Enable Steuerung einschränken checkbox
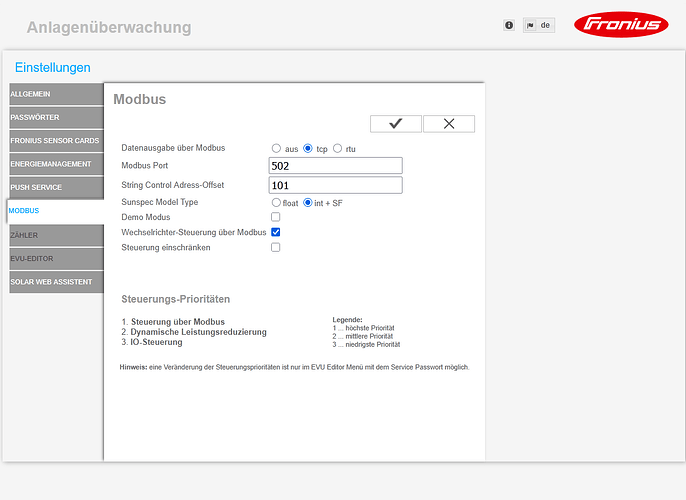The image size is (686, 500). click(276, 247)
